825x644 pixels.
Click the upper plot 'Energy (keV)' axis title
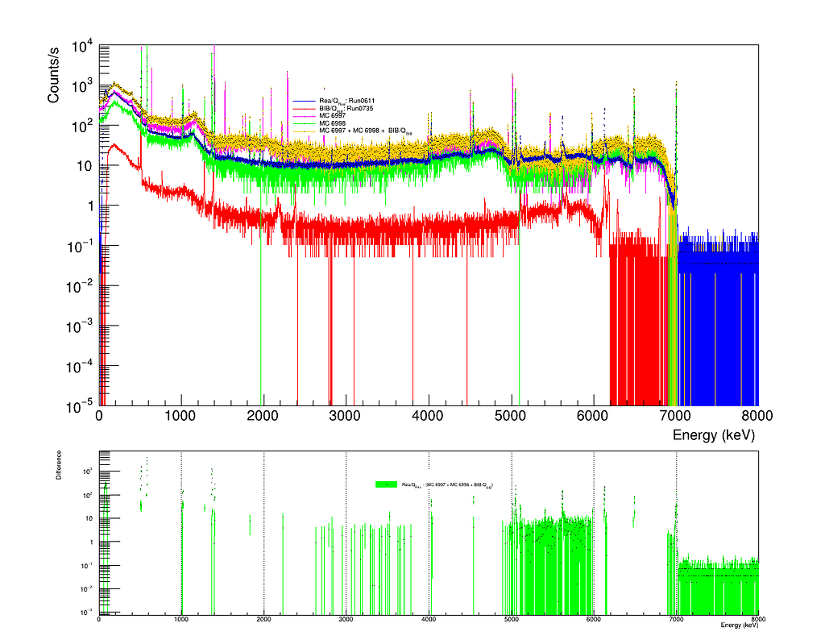[x=712, y=435]
